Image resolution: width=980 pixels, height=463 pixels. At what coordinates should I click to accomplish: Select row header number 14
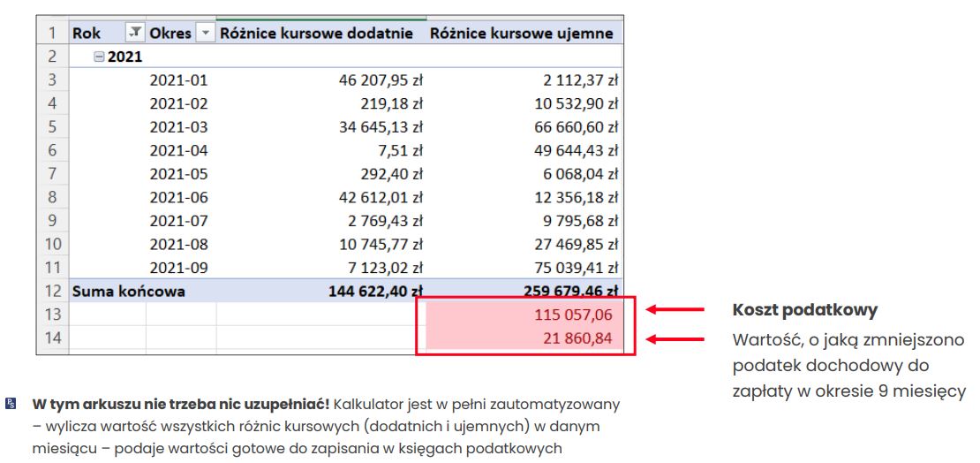click(52, 338)
